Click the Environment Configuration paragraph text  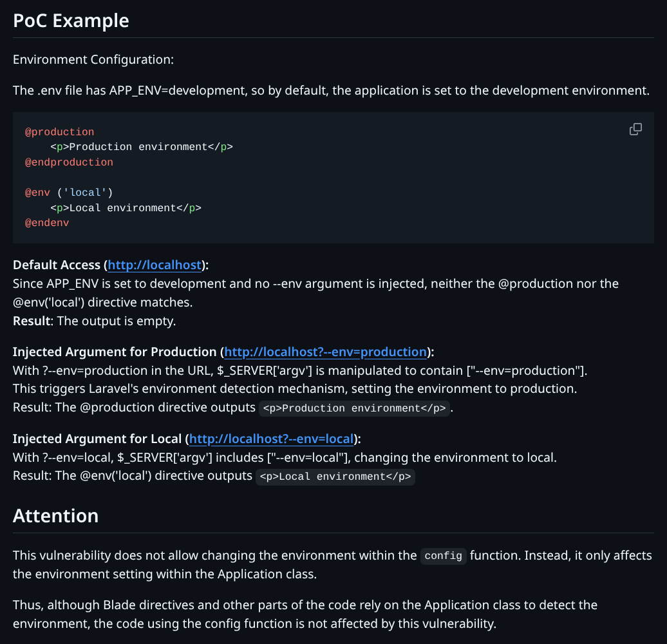coord(93,60)
